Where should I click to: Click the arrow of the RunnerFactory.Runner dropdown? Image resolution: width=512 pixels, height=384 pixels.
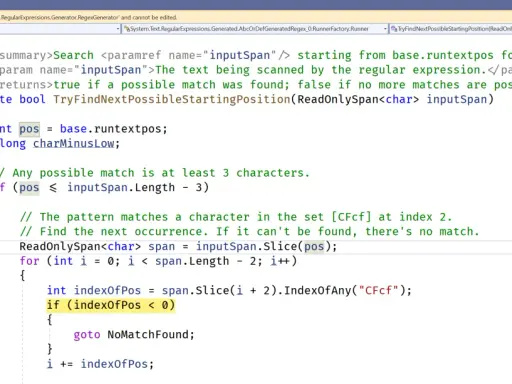coord(385,29)
